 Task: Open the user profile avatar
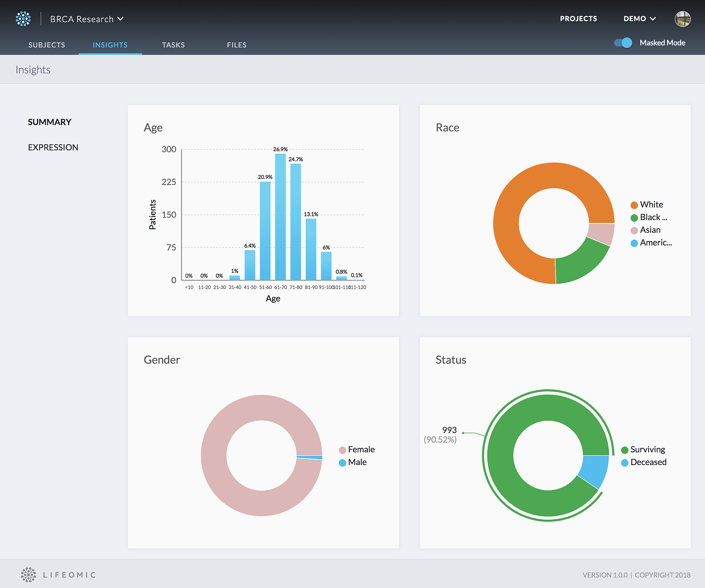coord(683,19)
